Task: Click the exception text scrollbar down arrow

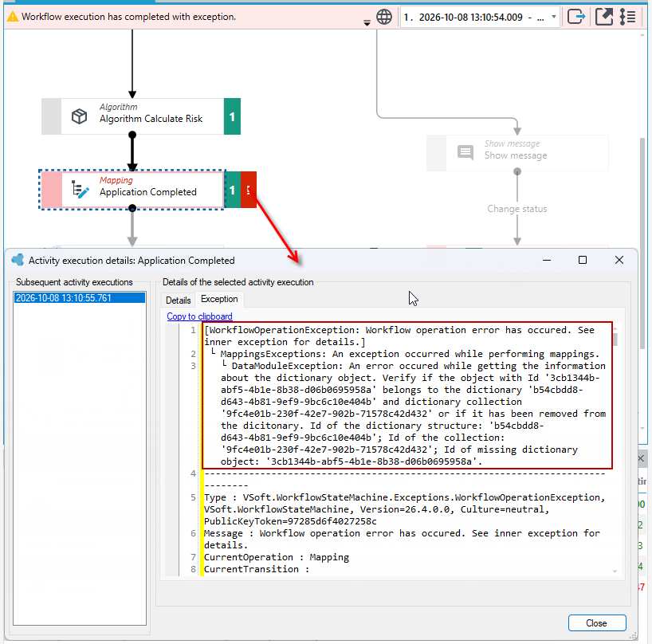Action: tap(615, 571)
